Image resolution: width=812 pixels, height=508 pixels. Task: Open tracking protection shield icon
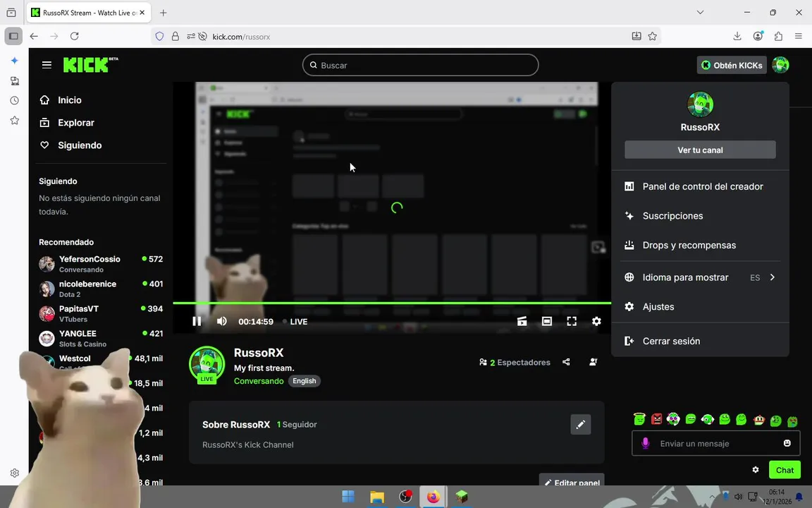[159, 36]
